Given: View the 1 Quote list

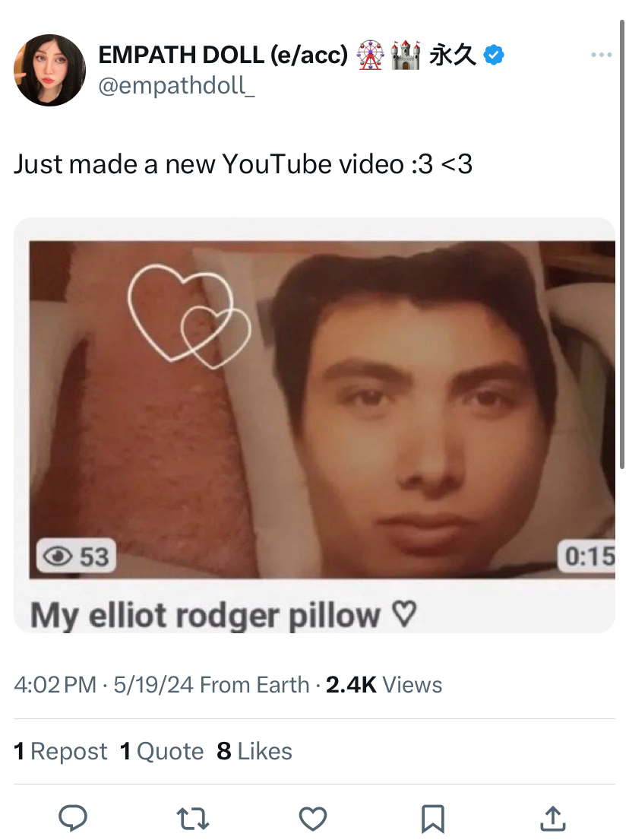Looking at the screenshot, I should pos(162,751).
